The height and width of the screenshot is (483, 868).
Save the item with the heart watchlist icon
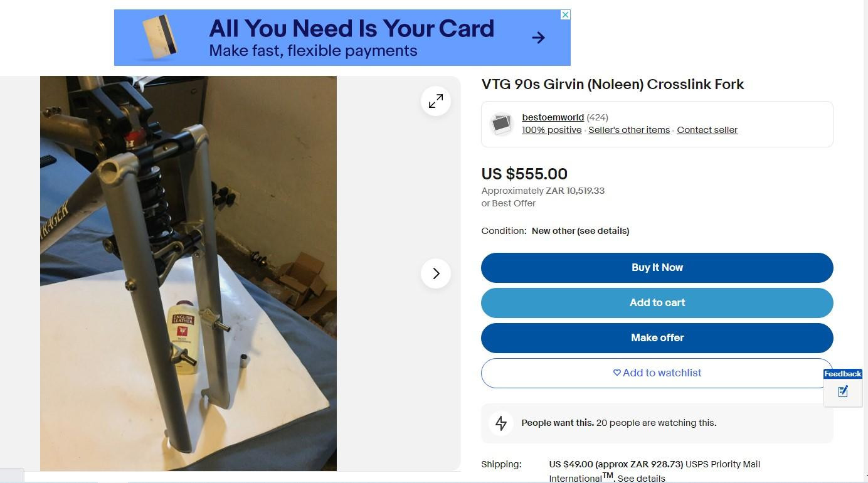coord(617,373)
